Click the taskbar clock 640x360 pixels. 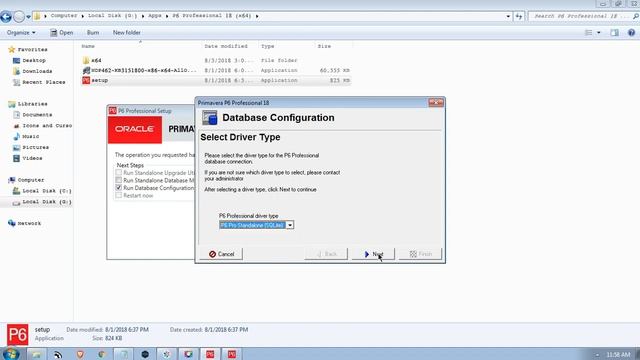pyautogui.click(x=618, y=354)
